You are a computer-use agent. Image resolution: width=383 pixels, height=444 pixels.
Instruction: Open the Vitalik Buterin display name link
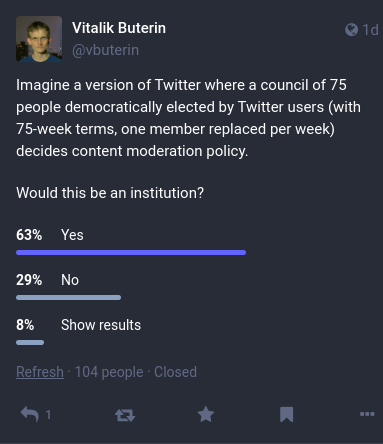pos(119,28)
